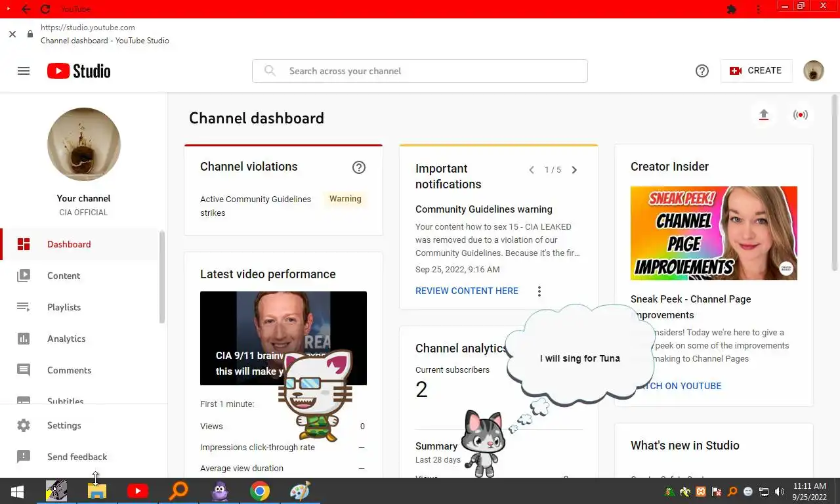Open the browser three-dot menu
Image resolution: width=840 pixels, height=504 pixels.
759,9
